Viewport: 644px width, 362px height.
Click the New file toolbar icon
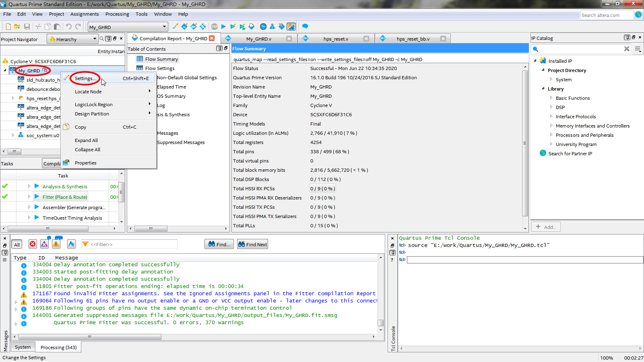8,27
